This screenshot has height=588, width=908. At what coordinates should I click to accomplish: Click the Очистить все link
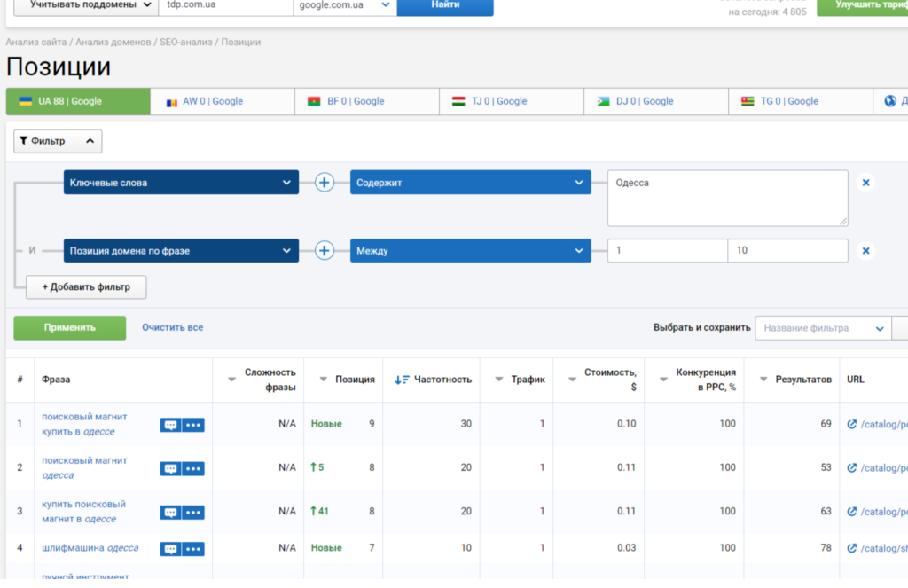coord(172,327)
